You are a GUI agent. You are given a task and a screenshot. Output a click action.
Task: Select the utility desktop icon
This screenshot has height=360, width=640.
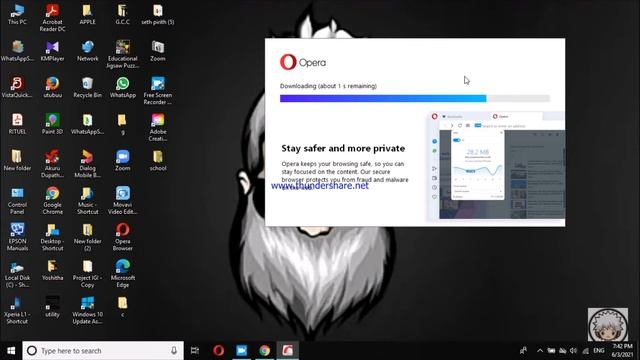point(52,307)
